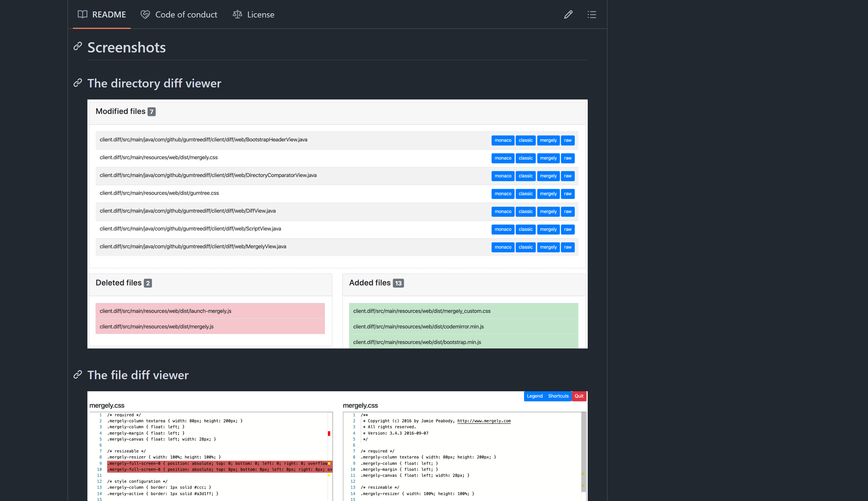
Task: Click the scales icon beside License
Action: click(237, 14)
